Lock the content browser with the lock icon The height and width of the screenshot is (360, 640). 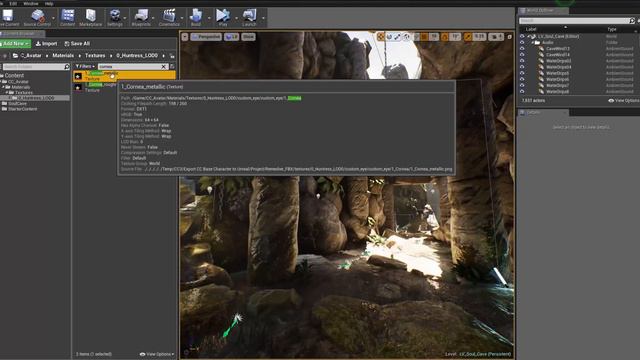coord(172,56)
